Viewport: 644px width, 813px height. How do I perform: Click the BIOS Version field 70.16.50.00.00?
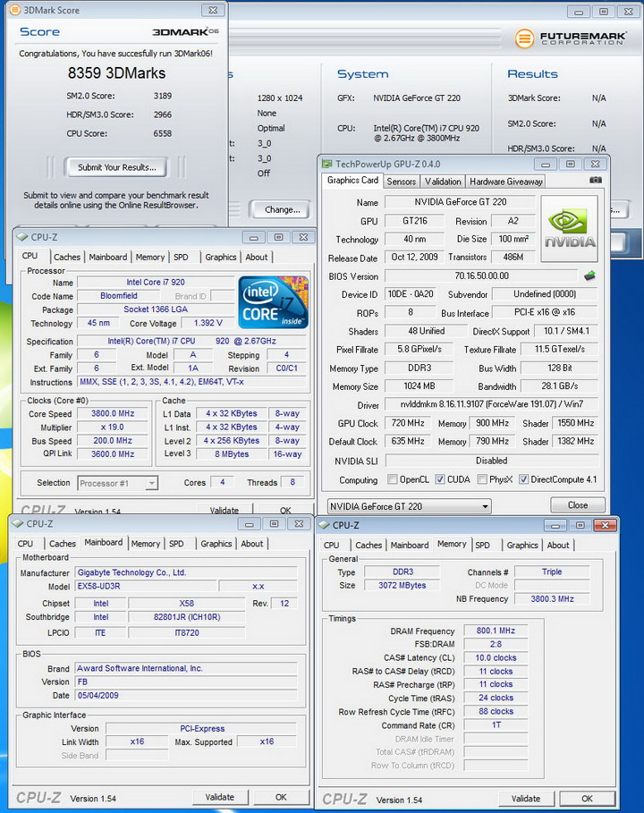pyautogui.click(x=481, y=275)
